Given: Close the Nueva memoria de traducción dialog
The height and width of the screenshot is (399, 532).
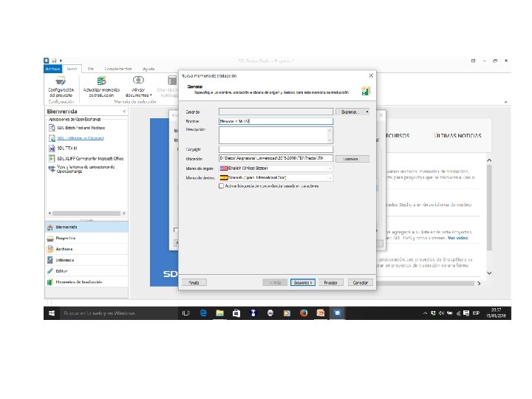Looking at the screenshot, I should 371,75.
